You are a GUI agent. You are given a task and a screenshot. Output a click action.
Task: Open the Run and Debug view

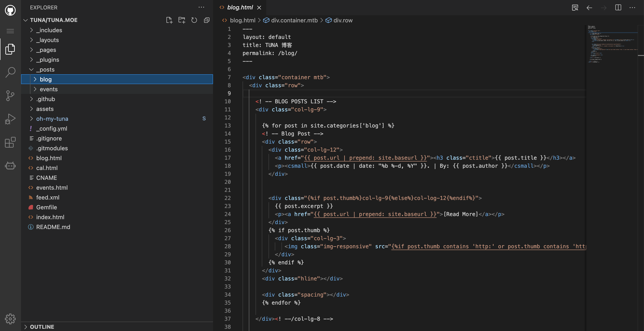(x=10, y=119)
